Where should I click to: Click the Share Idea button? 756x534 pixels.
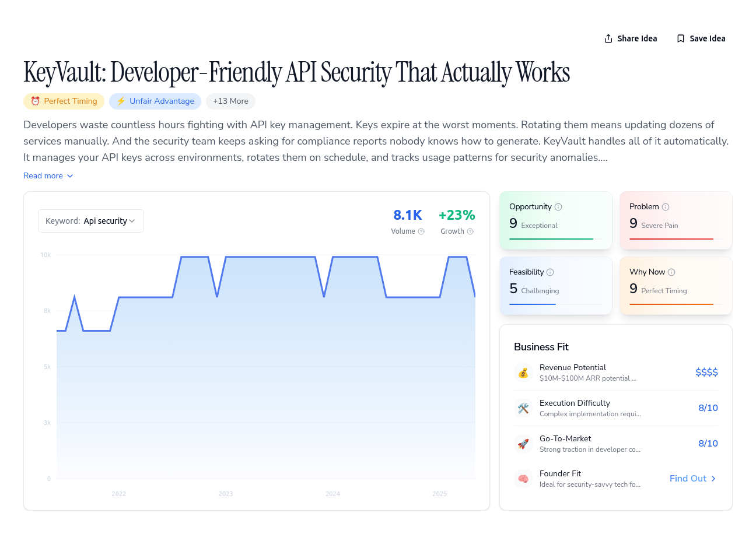click(631, 38)
